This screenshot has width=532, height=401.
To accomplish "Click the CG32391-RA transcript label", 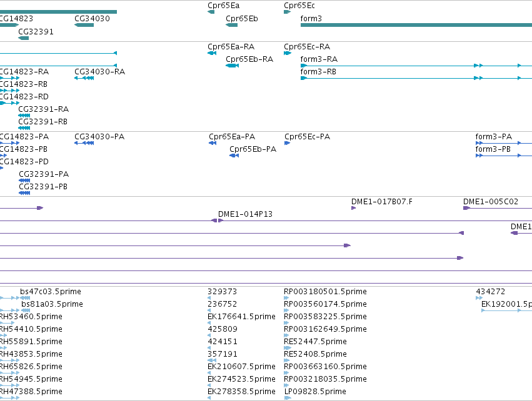I will [x=43, y=109].
